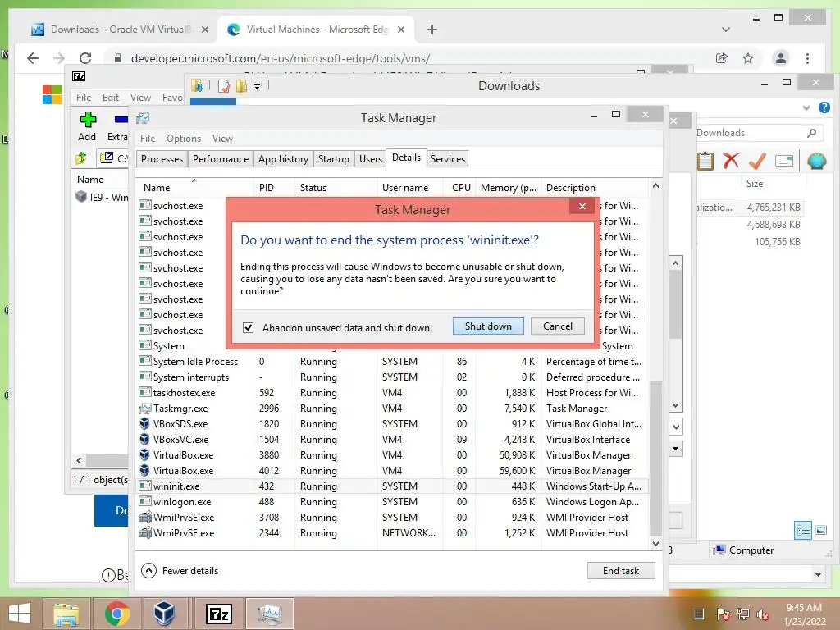Screen dimensions: 840x630
Task: Bookmark this page with star icon
Action: tap(748, 58)
